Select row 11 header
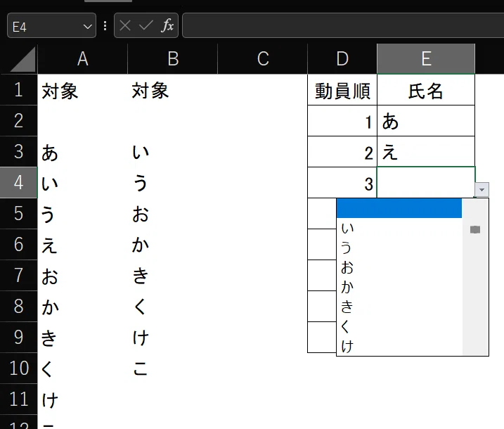Viewport: 504px width, 429px height. tap(19, 399)
